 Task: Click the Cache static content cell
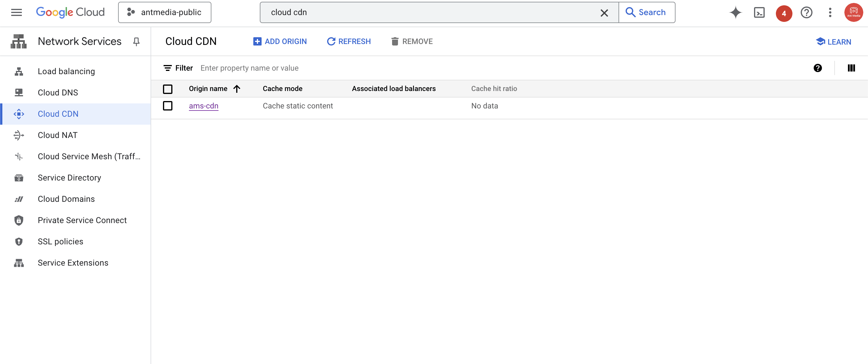(298, 106)
